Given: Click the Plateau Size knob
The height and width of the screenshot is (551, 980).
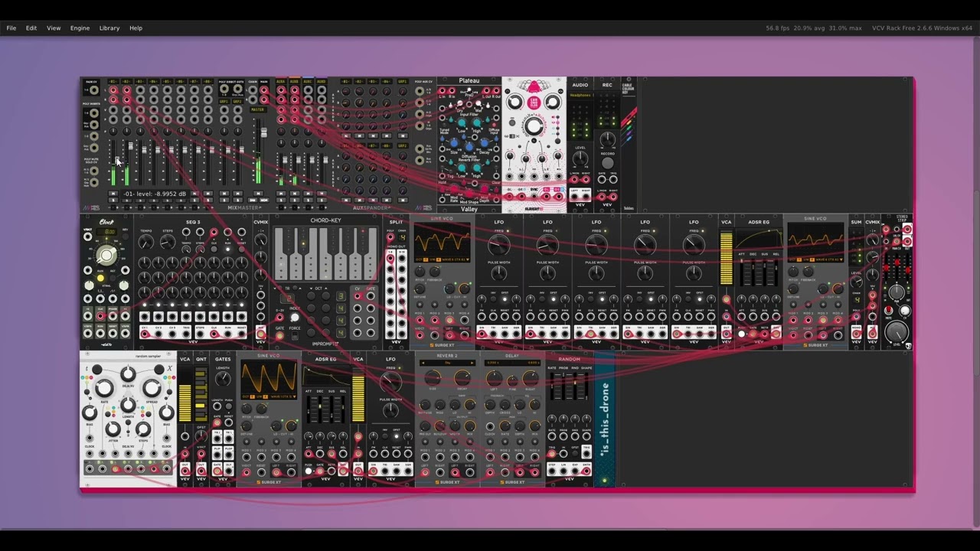Looking at the screenshot, I should 454,142.
